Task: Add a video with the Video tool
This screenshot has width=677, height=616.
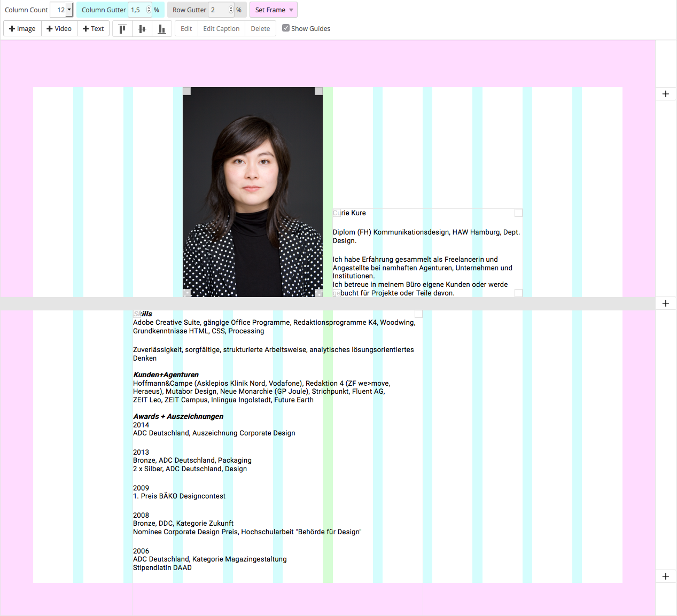Action: pyautogui.click(x=59, y=28)
